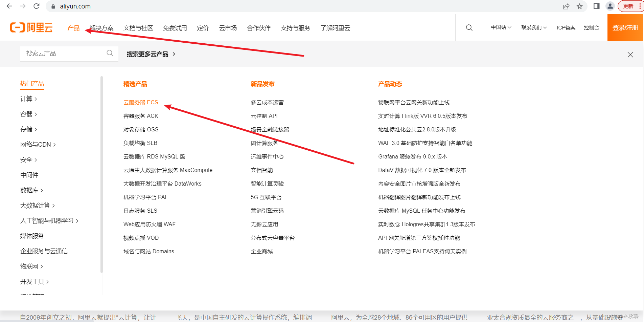The width and height of the screenshot is (644, 322).
Task: Select the 媒体服务 category
Action: [x=32, y=236]
